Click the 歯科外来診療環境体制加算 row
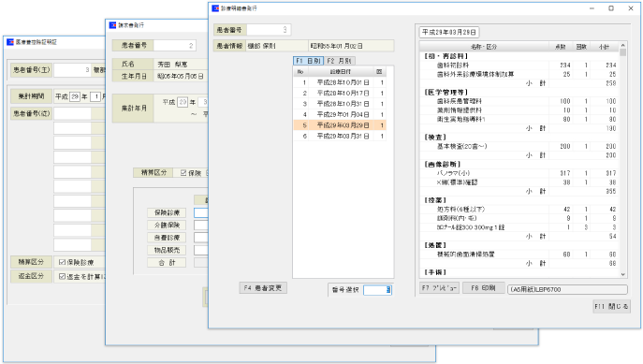643x364 pixels. (x=519, y=74)
